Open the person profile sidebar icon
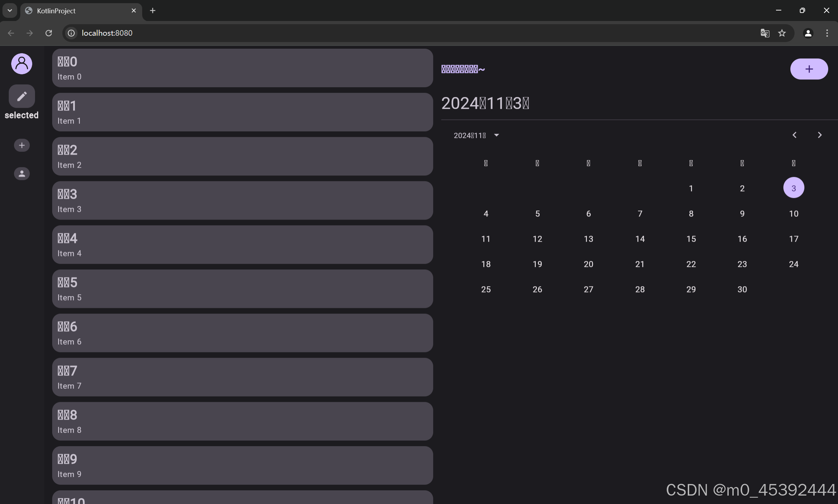The width and height of the screenshot is (838, 504). (22, 174)
